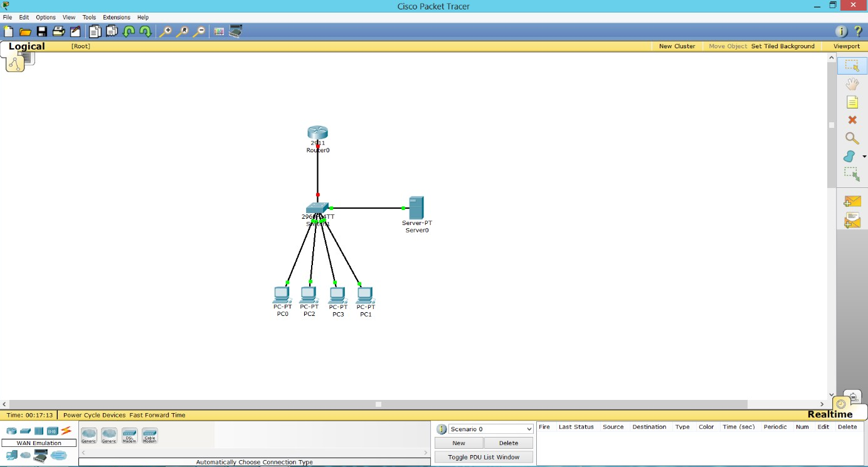Open the custom devices dialog icon
868x467 pixels.
236,31
